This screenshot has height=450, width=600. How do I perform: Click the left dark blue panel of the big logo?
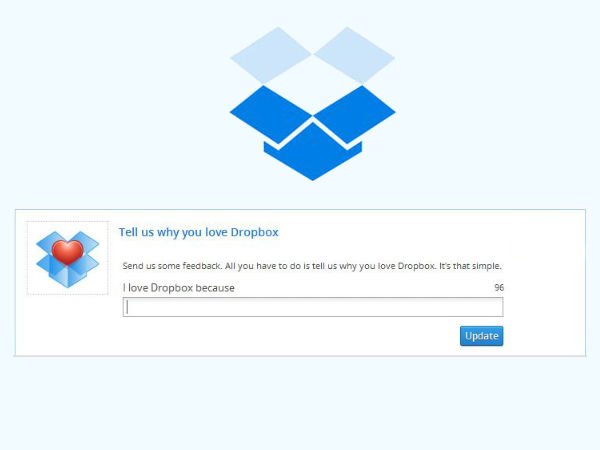271,114
